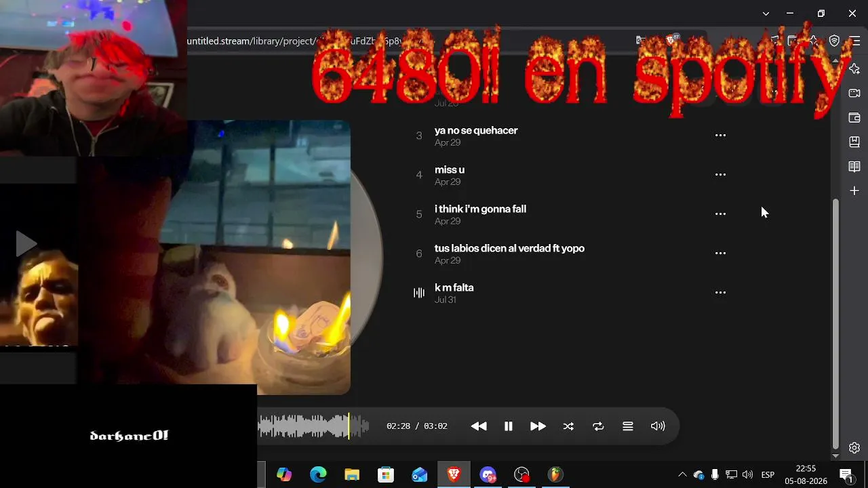
Task: Play 'tus labios dicen al verdad ft yopo'
Action: (509, 249)
